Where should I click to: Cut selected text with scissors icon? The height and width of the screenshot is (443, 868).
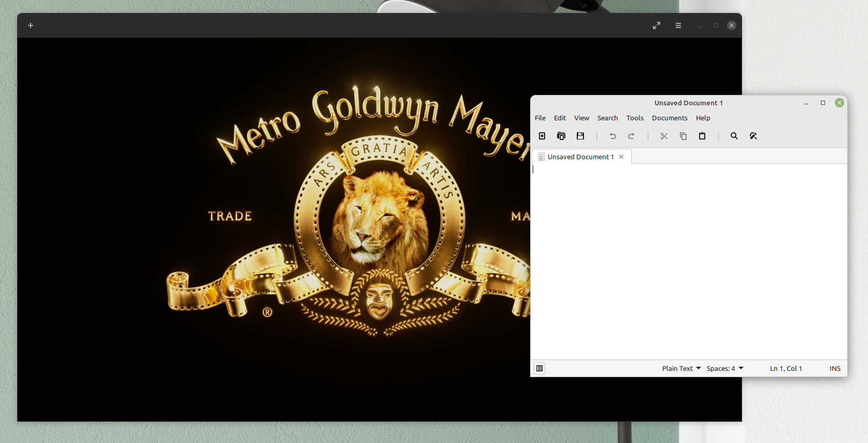pyautogui.click(x=664, y=136)
